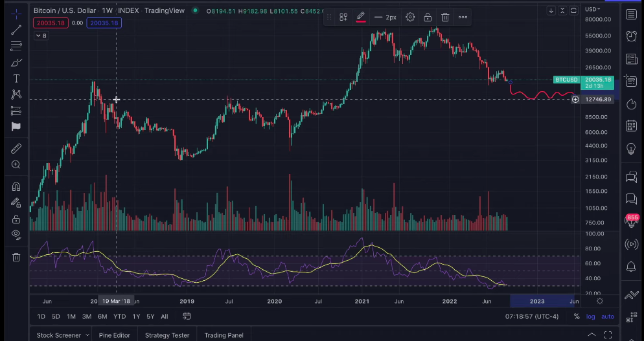Toggle stay in drawing mode

(x=16, y=203)
